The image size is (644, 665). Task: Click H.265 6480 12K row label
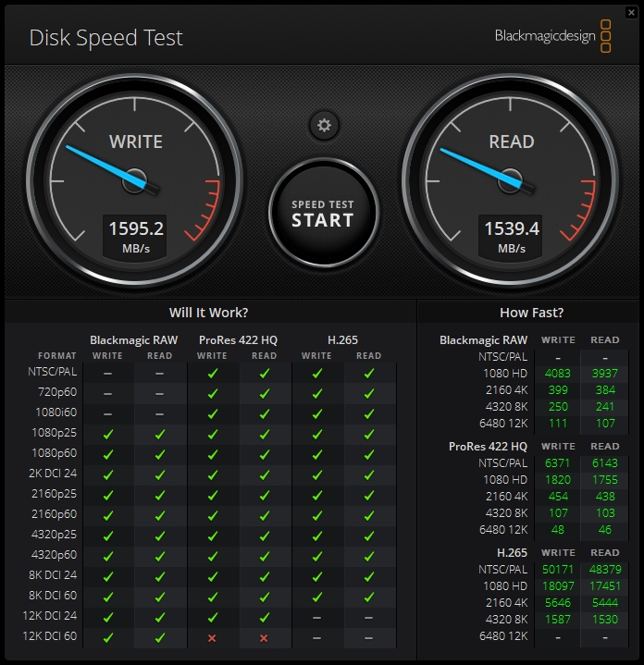click(x=503, y=635)
